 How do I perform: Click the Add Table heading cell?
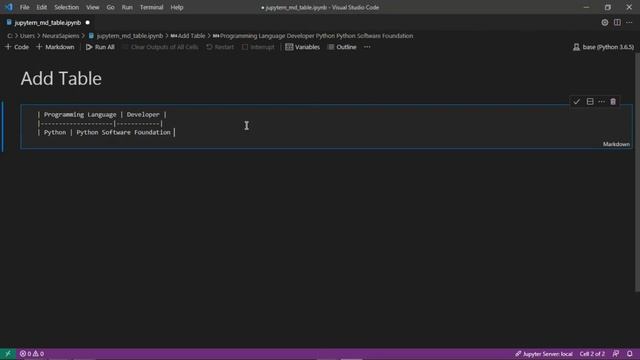(x=61, y=78)
